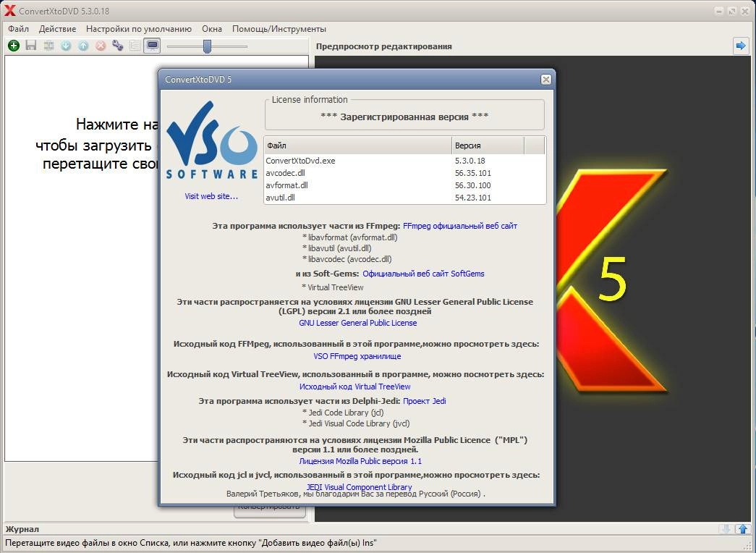Open settings via the wrench icon
The height and width of the screenshot is (553, 756).
pos(118,46)
